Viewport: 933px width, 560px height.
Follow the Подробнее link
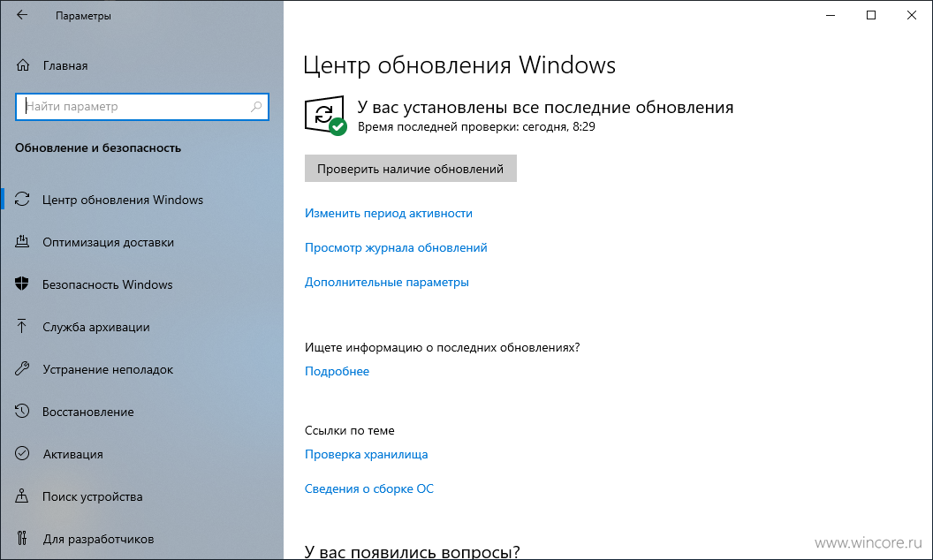[x=337, y=371]
